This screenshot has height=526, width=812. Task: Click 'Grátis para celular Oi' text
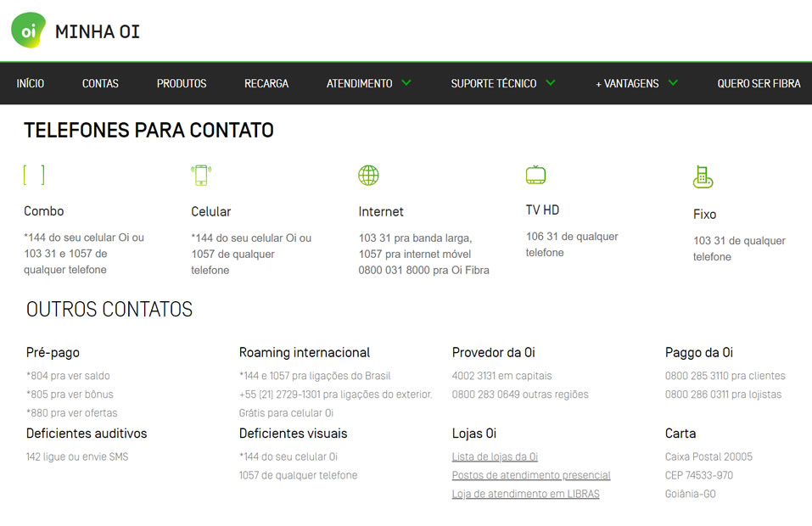[286, 413]
